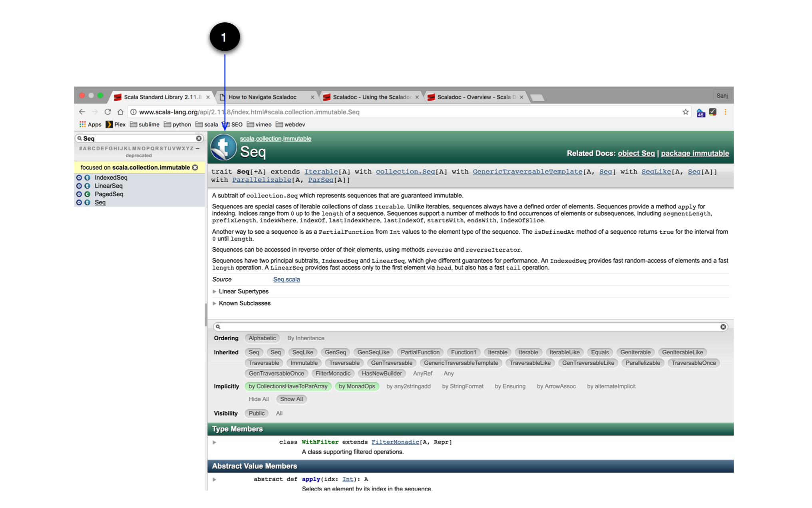Image resolution: width=812 pixels, height=508 pixels.
Task: Switch to How to Navigate Scaladoc tab
Action: pos(263,97)
